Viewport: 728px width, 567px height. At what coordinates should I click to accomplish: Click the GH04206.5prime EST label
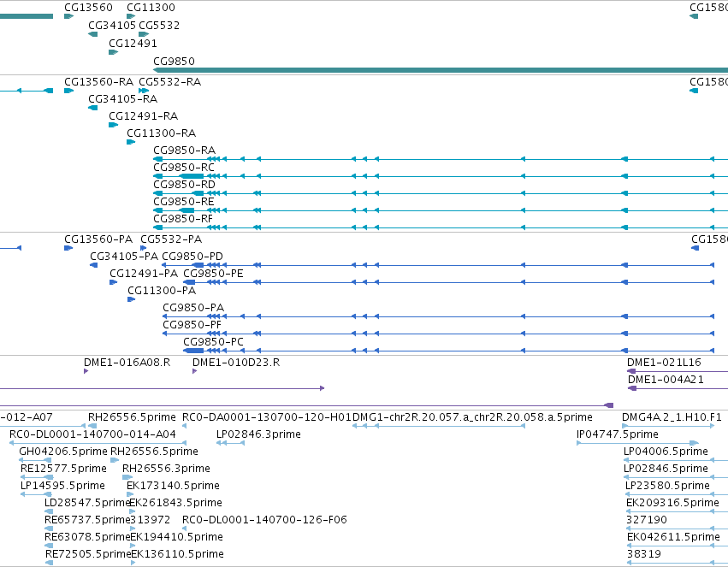63,452
